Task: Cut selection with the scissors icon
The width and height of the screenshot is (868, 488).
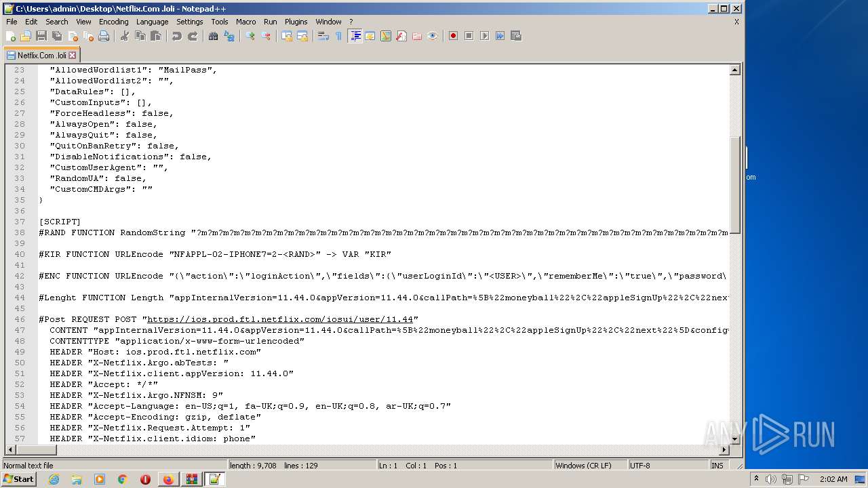Action: coord(124,36)
